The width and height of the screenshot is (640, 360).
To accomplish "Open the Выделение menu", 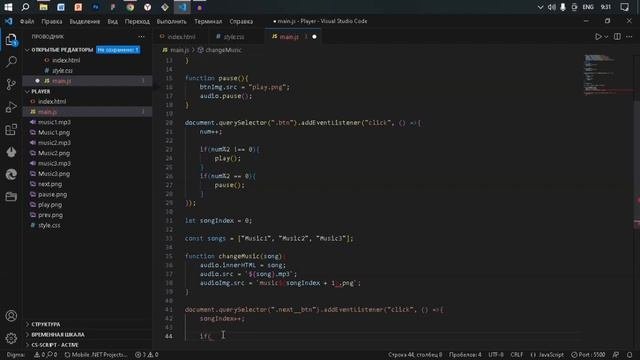I will pyautogui.click(x=84, y=21).
